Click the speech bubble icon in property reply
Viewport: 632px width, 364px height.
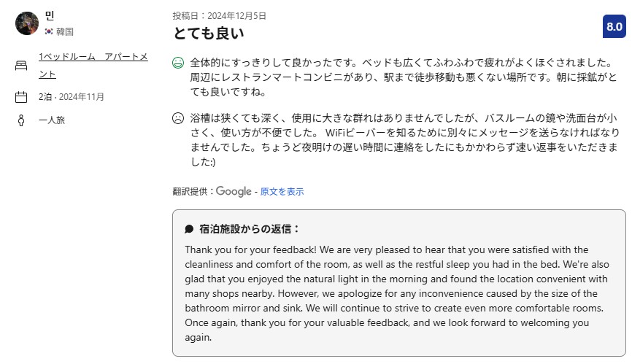pyautogui.click(x=190, y=229)
